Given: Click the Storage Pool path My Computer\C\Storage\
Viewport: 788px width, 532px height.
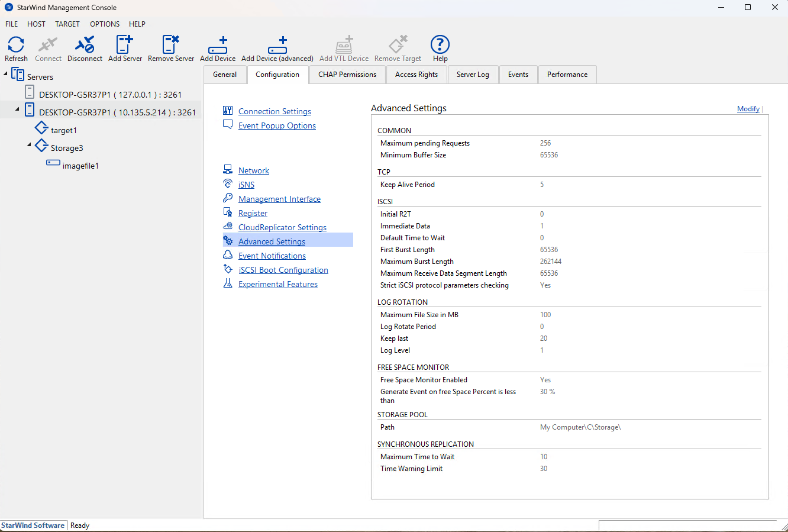Looking at the screenshot, I should pyautogui.click(x=580, y=427).
